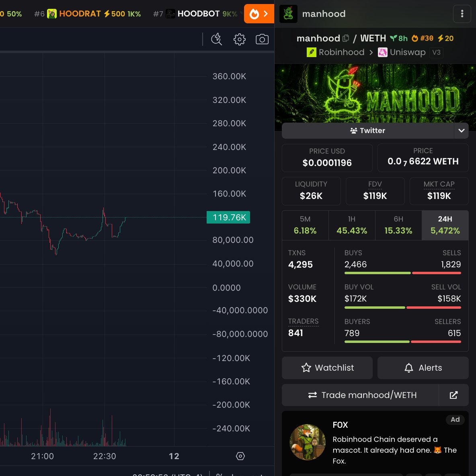
Task: Click the Ad label badge
Action: [455, 420]
